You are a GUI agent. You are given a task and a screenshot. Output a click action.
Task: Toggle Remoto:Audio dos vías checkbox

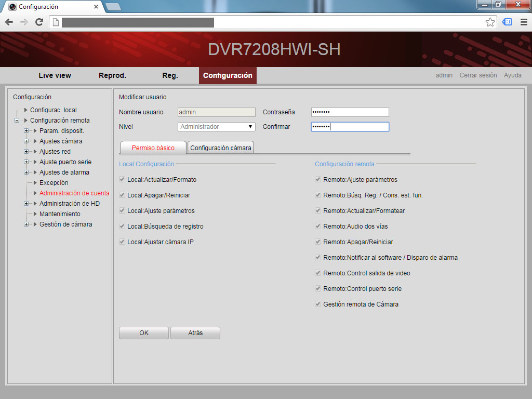click(x=318, y=227)
